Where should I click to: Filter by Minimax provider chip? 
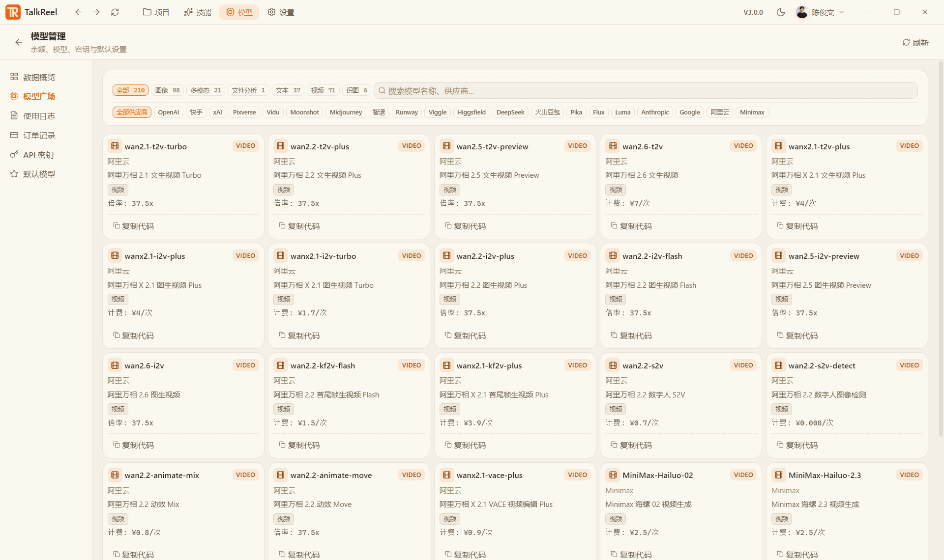pos(752,112)
